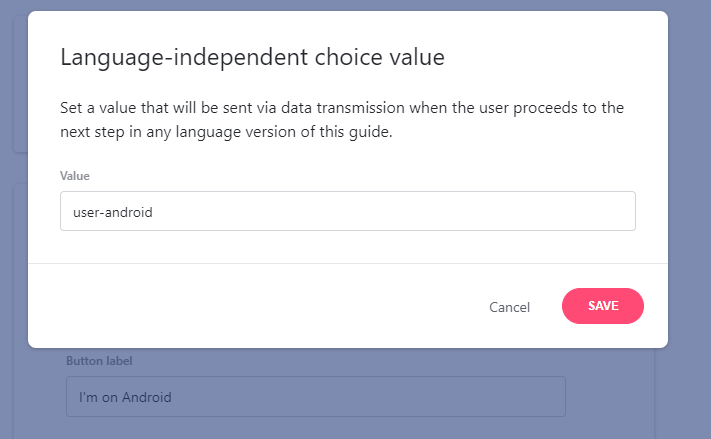Click the "user-android" text in Value field
The height and width of the screenshot is (439, 711).
point(113,212)
